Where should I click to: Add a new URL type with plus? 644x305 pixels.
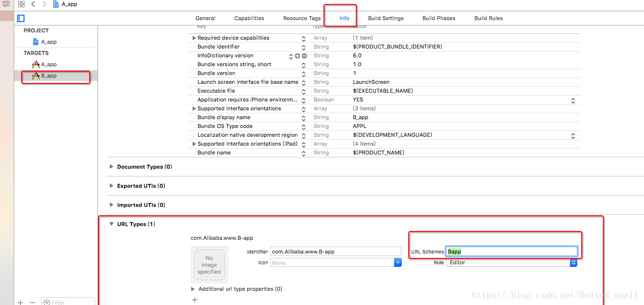pyautogui.click(x=195, y=300)
